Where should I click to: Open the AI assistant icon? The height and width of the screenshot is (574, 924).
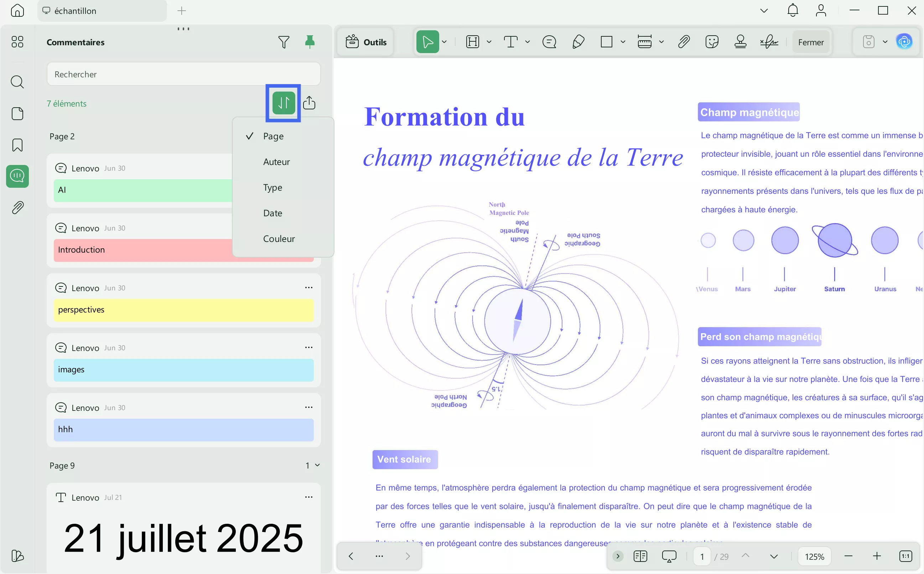904,42
